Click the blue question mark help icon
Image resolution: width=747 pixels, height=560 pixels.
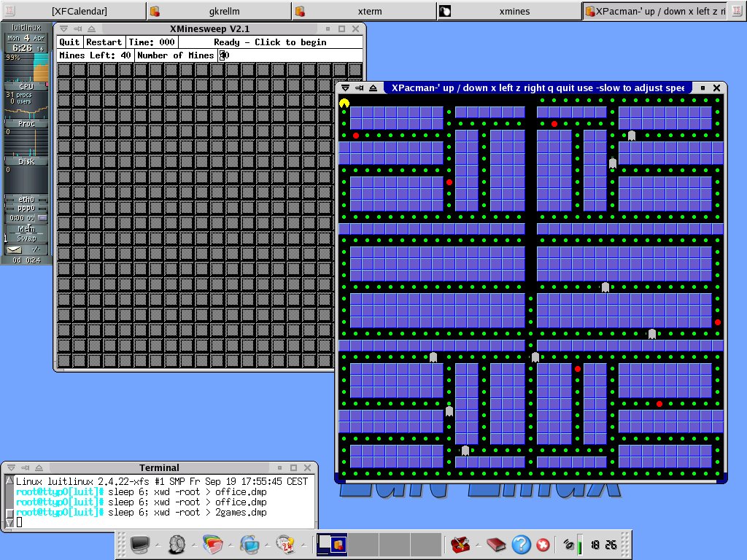click(x=521, y=544)
